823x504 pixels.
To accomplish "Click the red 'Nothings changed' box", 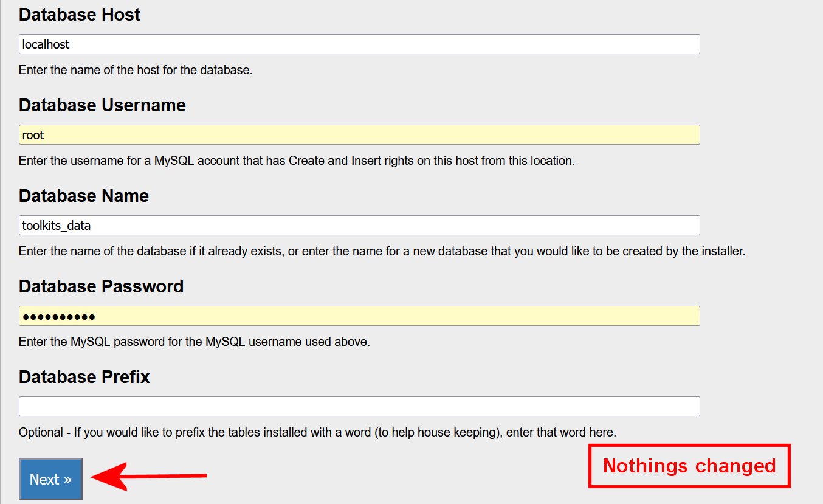I will tap(689, 466).
